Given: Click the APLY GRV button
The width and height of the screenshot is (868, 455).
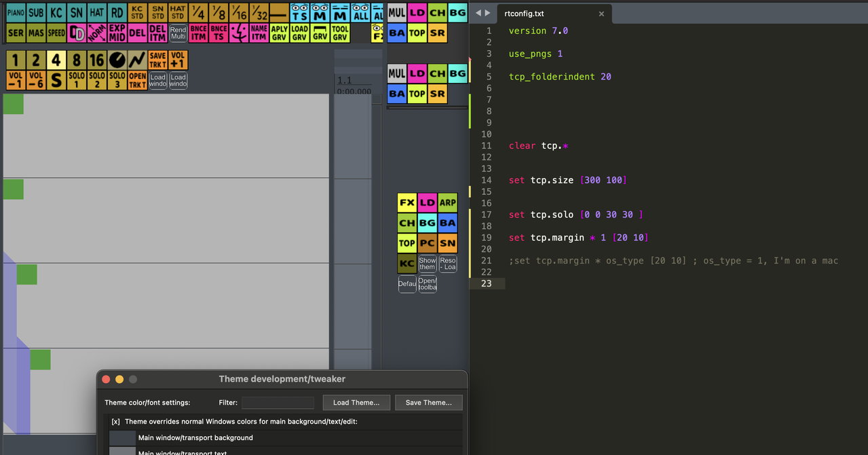Looking at the screenshot, I should point(280,33).
